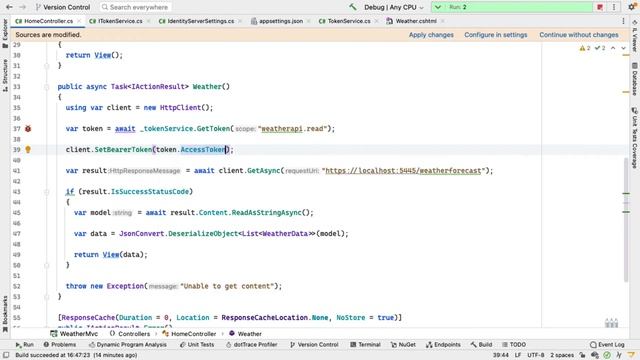Image resolution: width=640 pixels, height=360 pixels.
Task: Stop the running process with red stop icon
Action: click(x=600, y=7)
